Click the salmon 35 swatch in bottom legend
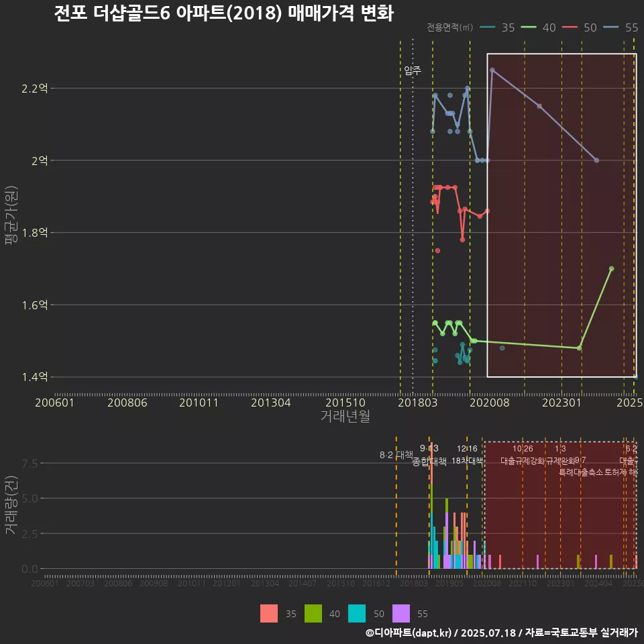The height and width of the screenshot is (644, 644). coord(268,614)
